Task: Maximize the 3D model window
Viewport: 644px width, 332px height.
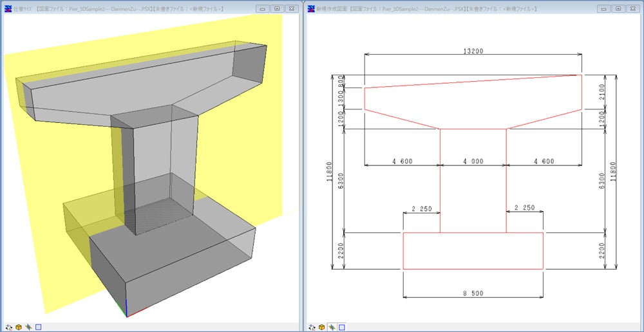Action: 276,9
